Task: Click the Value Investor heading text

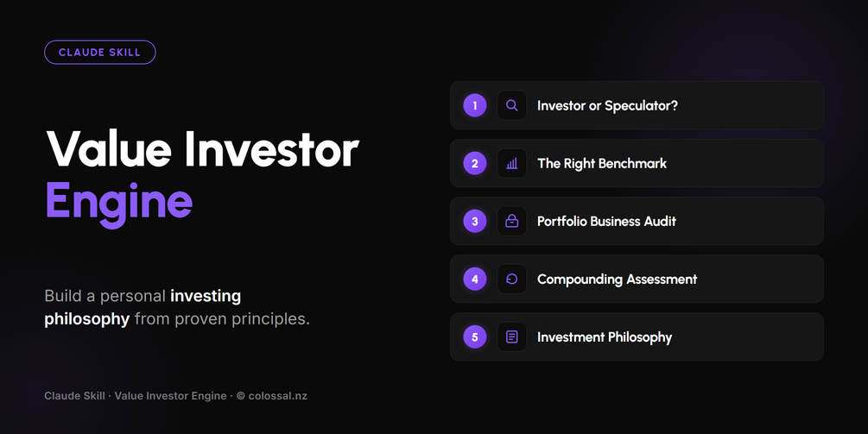Action: coord(203,149)
